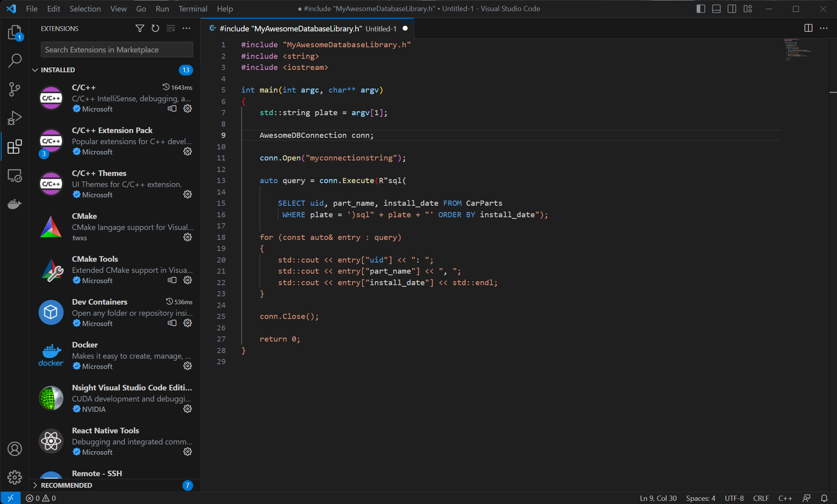Screen dimensions: 837x504
Task: Open extension panel more actions menu
Action: [x=186, y=28]
